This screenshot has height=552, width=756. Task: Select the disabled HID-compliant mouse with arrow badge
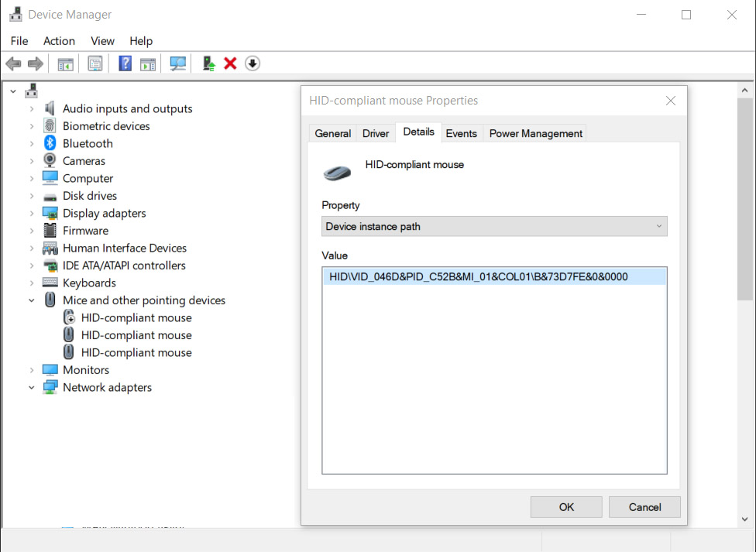pos(136,317)
